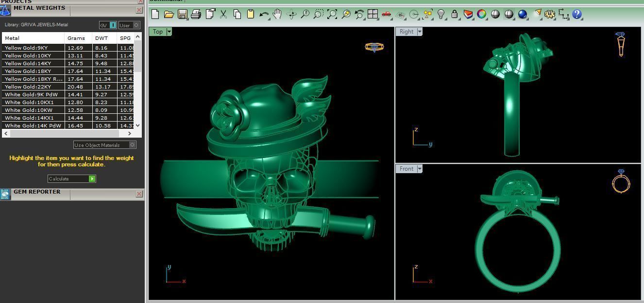Open document properties icon in toolbar
The width and height of the screenshot is (644, 303).
(x=210, y=14)
